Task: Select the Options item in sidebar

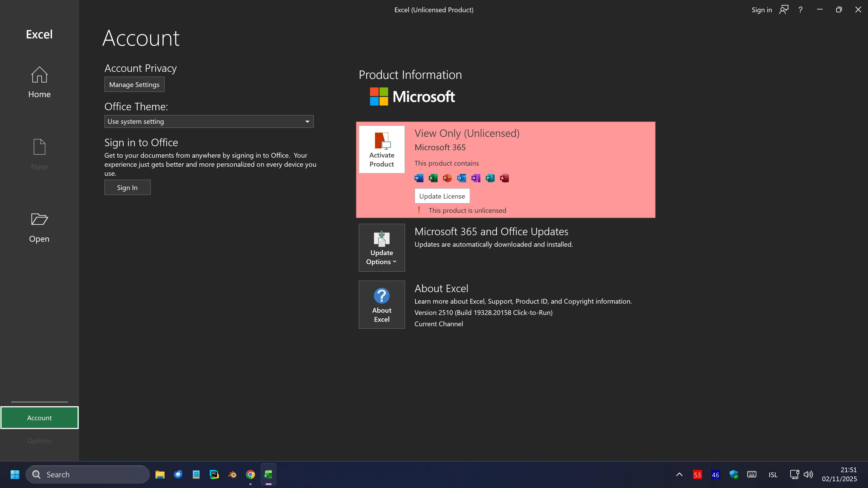Action: pyautogui.click(x=39, y=441)
